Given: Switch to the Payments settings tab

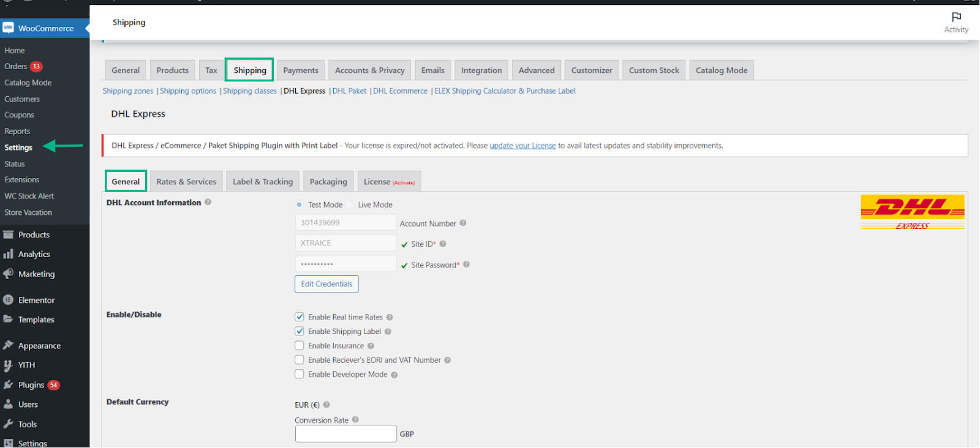Looking at the screenshot, I should 301,70.
